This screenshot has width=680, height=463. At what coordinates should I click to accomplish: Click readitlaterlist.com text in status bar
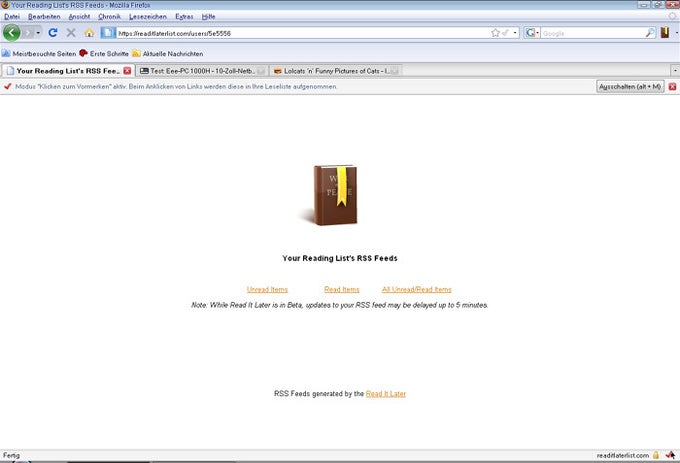[x=623, y=455]
